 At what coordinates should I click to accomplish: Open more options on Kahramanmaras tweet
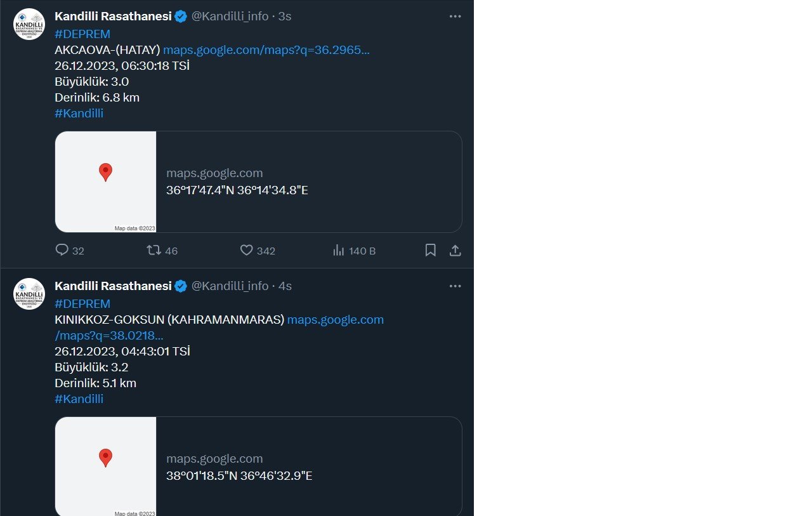coord(455,286)
